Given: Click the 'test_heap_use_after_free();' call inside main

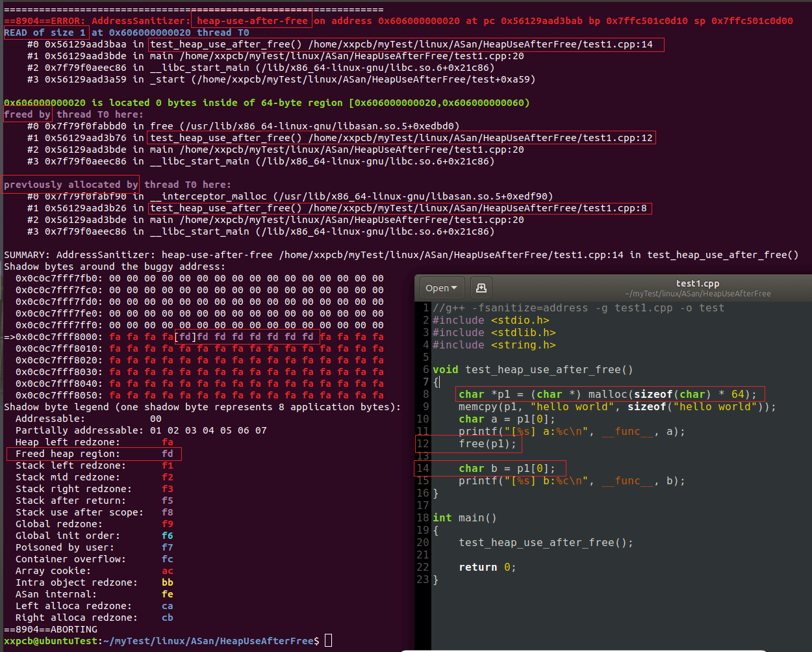Looking at the screenshot, I should [x=546, y=543].
